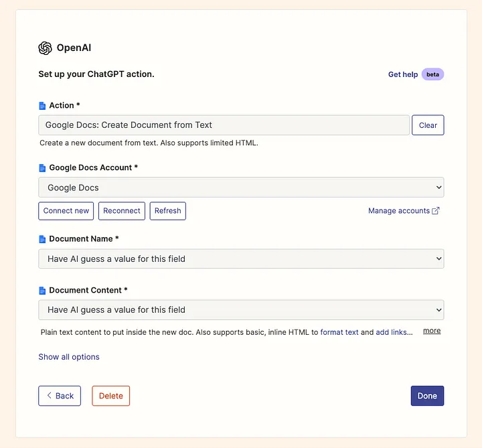Click the back chevron icon in the Back button
Screen dimensions: 482x448
tap(49, 395)
